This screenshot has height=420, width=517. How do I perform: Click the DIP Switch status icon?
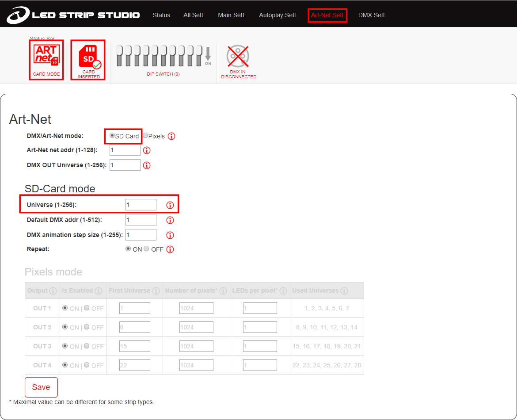coord(163,61)
